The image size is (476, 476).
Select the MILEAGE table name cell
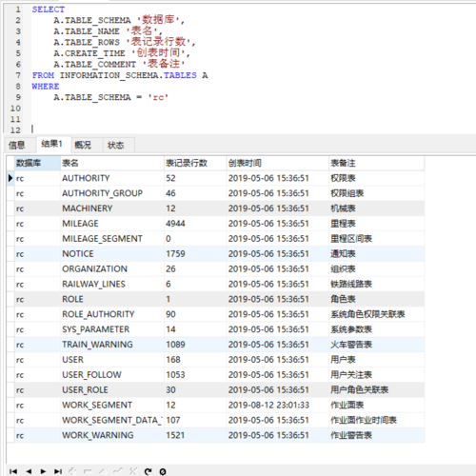pos(112,224)
